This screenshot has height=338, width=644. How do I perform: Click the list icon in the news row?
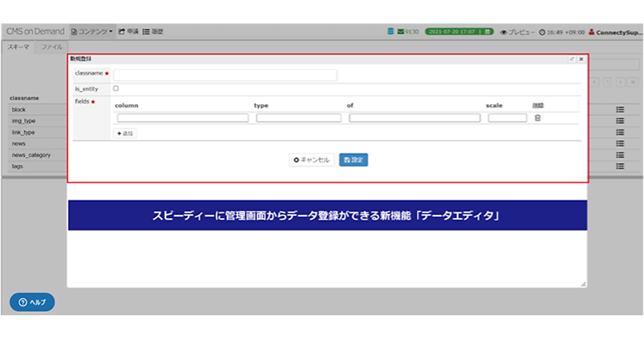(x=620, y=144)
